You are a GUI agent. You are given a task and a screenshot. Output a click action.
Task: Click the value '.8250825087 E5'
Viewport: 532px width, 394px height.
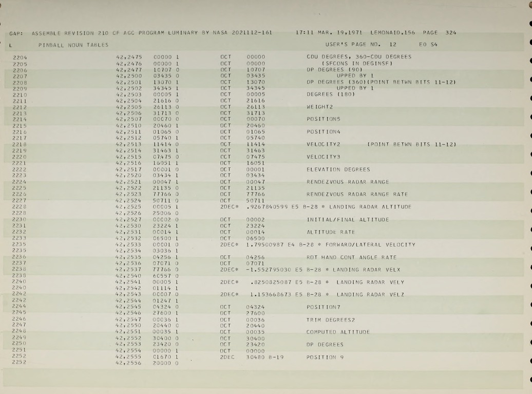click(276, 282)
